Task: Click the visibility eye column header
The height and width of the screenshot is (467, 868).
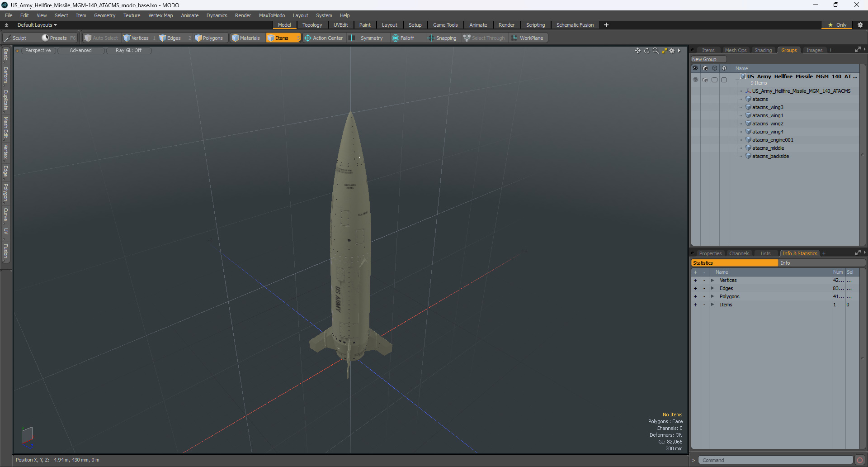Action: (695, 68)
